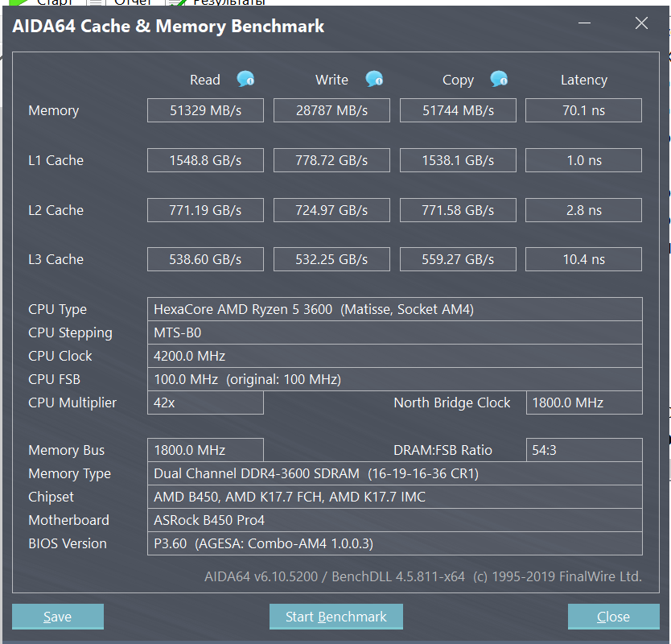This screenshot has width=671, height=644.
Task: Click the L1 Cache Read value
Action: (205, 160)
